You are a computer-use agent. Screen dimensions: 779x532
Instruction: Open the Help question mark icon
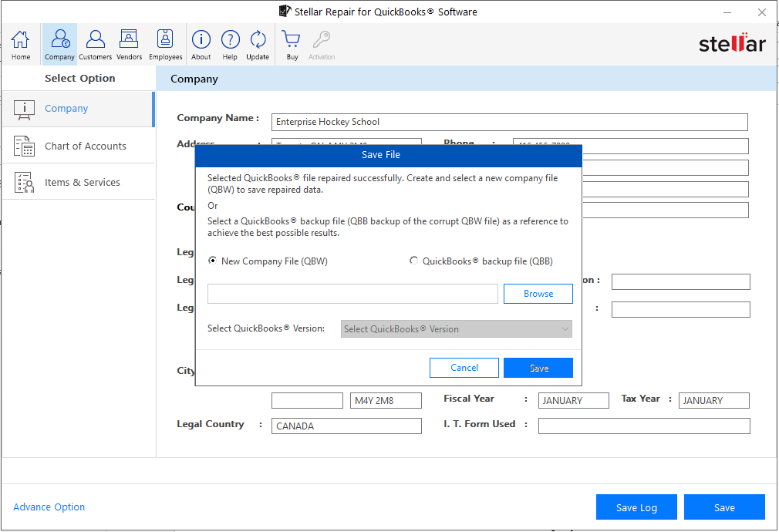(230, 45)
